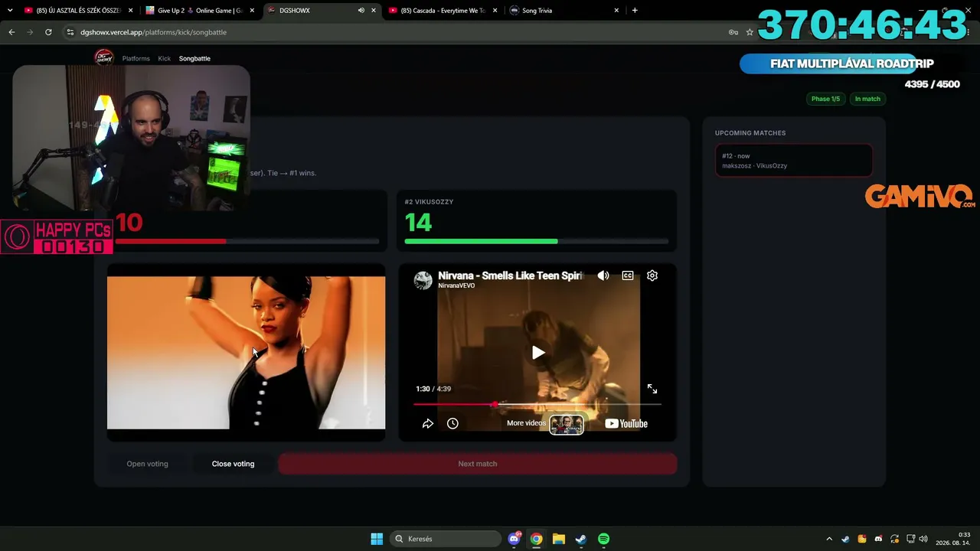Click the DG SHOWX logo

point(104,57)
